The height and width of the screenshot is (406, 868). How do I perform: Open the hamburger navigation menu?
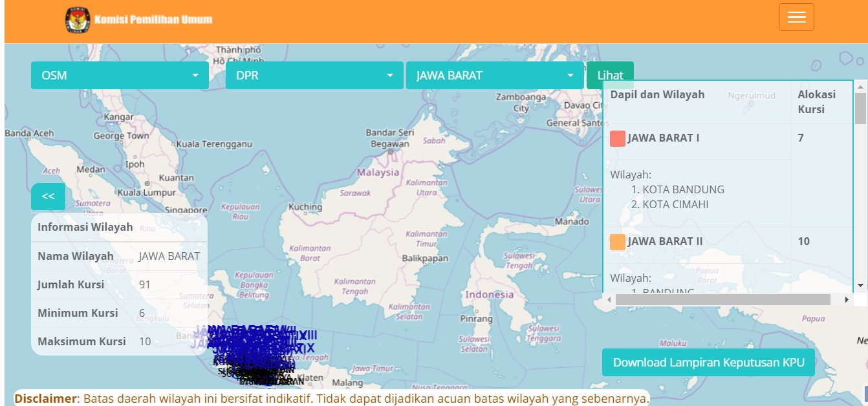(x=796, y=17)
